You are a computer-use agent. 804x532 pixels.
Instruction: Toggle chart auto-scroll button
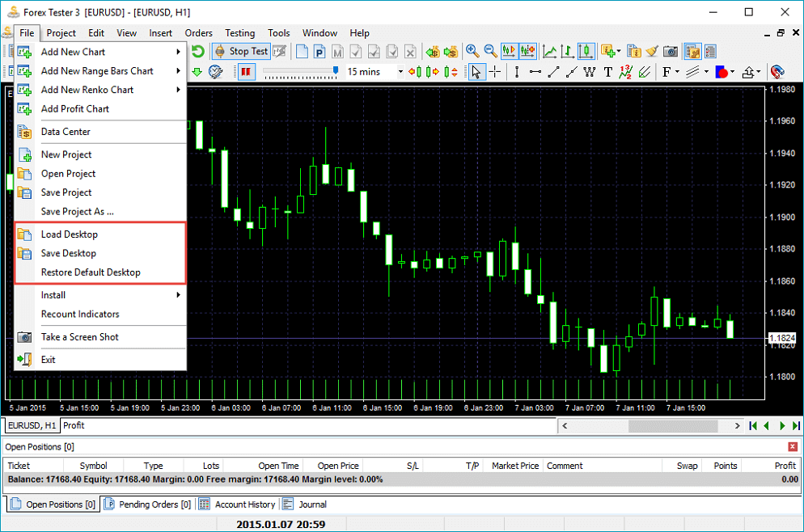(509, 51)
